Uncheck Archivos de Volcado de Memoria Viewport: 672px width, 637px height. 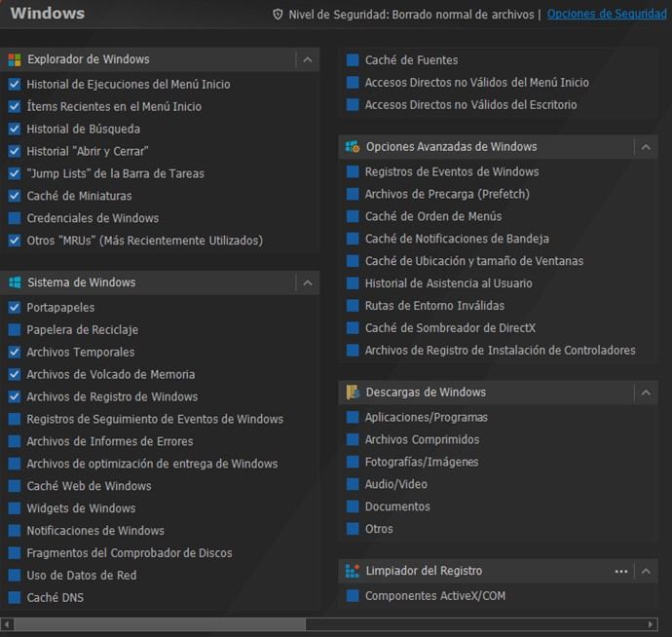(x=15, y=374)
